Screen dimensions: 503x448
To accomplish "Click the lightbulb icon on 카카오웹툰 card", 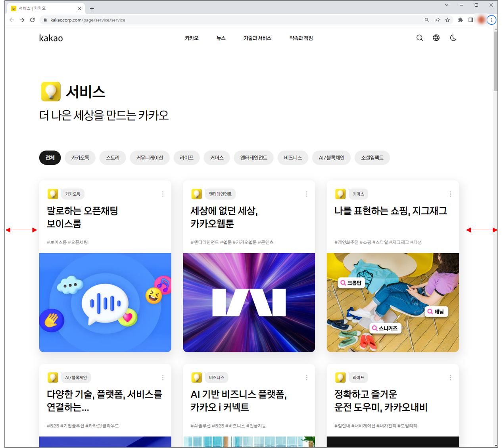I will pos(197,194).
